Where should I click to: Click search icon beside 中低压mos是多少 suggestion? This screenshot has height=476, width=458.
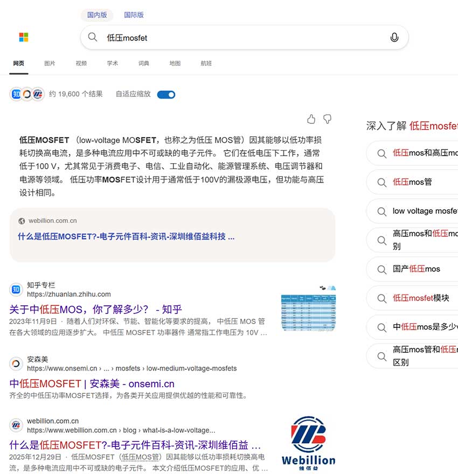pos(382,327)
